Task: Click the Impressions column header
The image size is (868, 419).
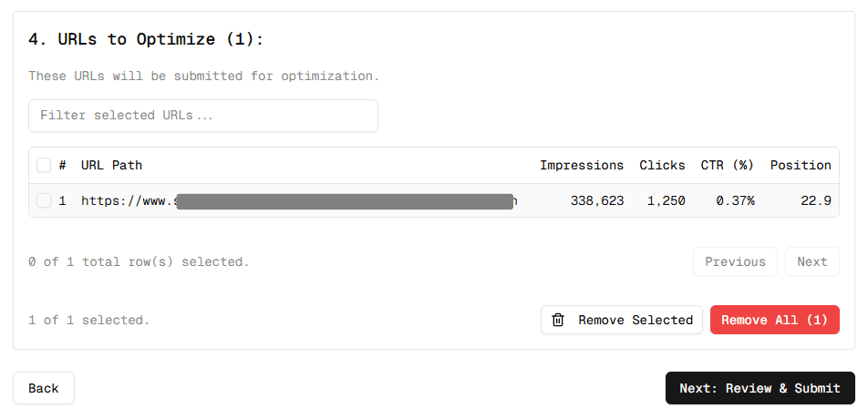Action: coord(582,165)
